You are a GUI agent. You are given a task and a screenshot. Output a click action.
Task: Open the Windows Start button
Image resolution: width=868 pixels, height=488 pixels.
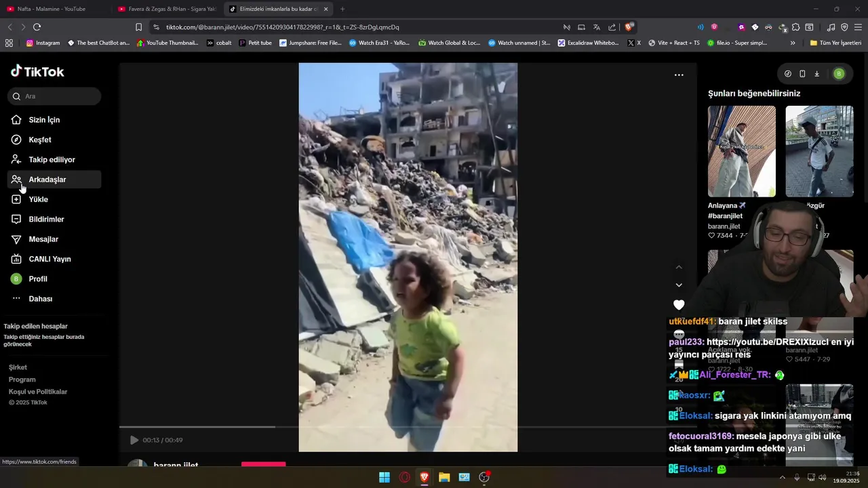pos(384,477)
